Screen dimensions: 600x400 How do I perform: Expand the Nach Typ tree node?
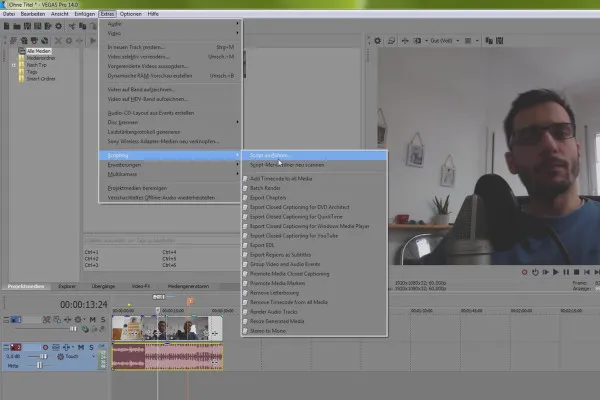click(x=14, y=65)
